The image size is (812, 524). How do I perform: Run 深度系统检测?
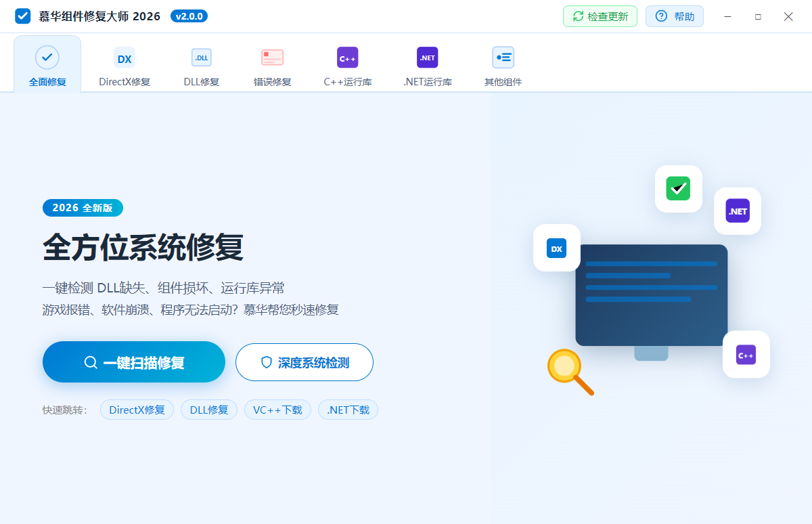(x=304, y=362)
